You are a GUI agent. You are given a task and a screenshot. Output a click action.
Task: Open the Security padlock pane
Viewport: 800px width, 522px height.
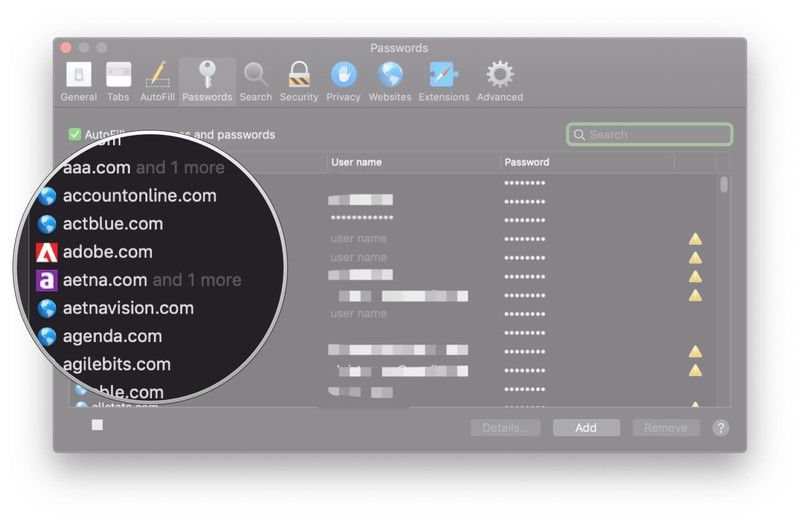click(298, 81)
